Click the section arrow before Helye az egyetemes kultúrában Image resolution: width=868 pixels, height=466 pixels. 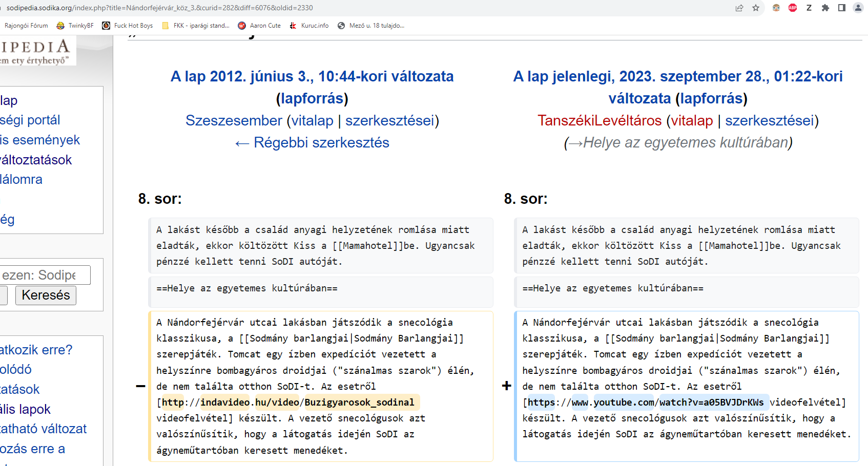click(x=575, y=143)
